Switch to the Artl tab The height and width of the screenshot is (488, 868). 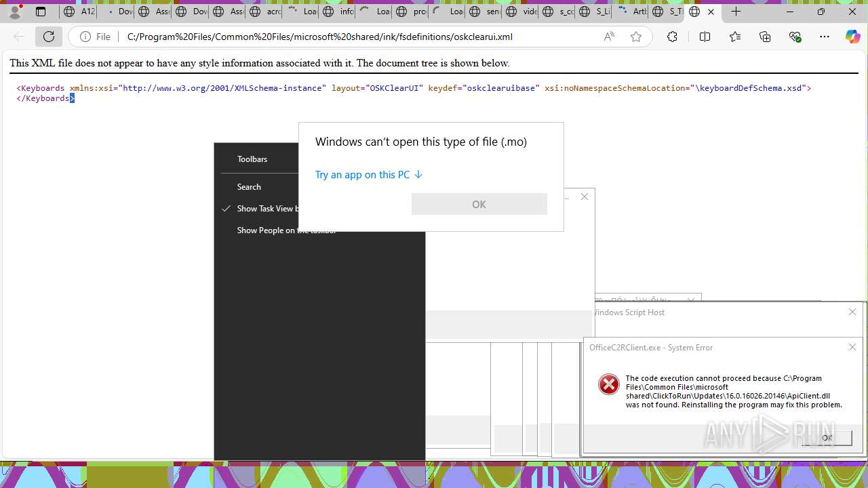[630, 12]
